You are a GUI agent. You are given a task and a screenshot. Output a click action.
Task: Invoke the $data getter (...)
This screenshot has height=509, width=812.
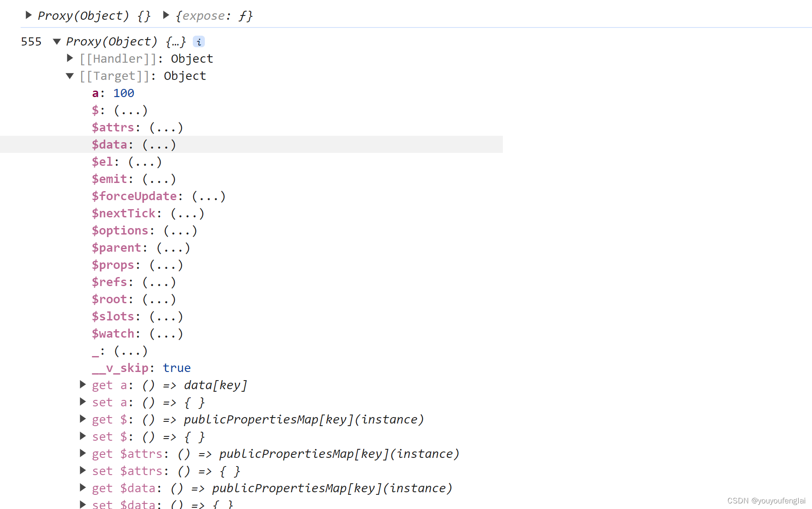[159, 145]
